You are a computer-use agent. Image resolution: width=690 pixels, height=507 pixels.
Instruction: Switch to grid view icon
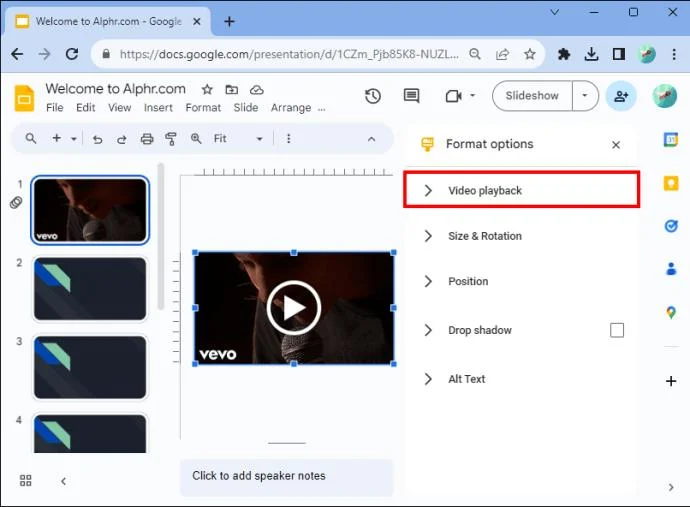(26, 481)
